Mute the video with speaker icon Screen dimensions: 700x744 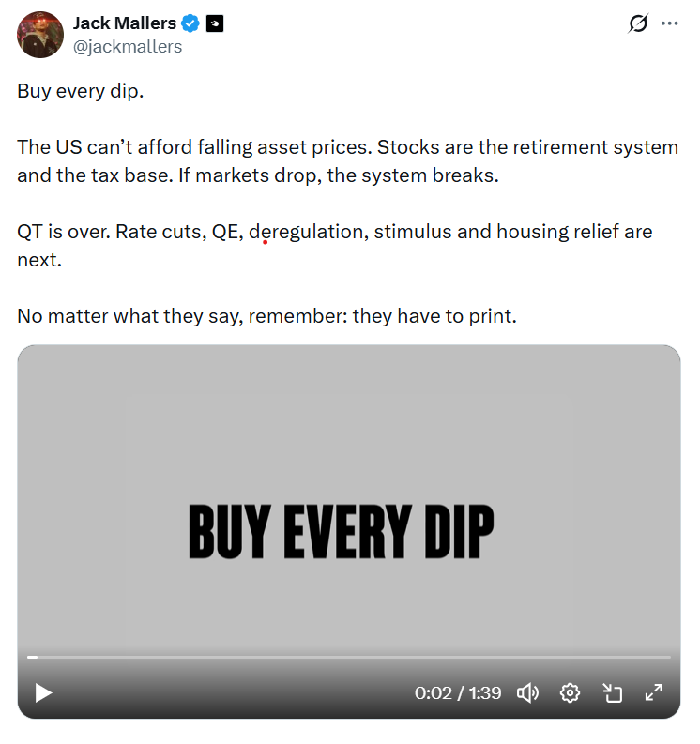527,693
